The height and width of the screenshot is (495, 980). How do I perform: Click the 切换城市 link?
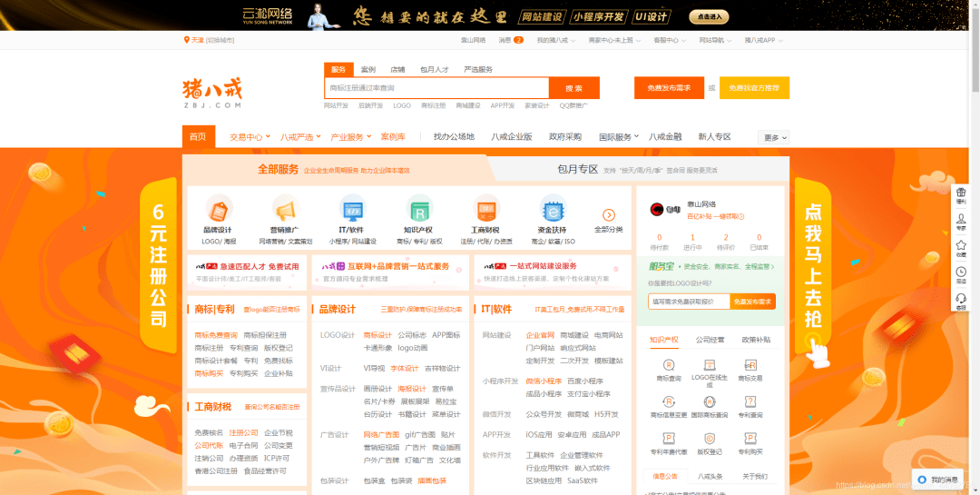(220, 40)
